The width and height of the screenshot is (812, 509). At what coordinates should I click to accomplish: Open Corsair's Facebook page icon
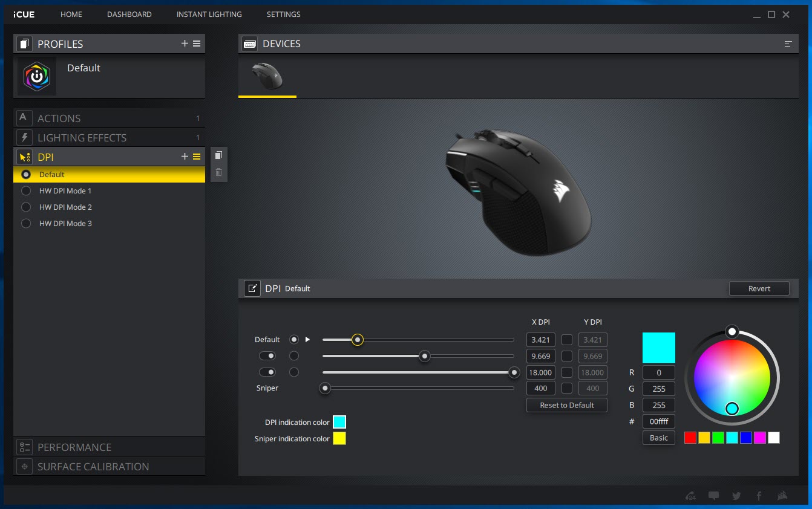759,496
